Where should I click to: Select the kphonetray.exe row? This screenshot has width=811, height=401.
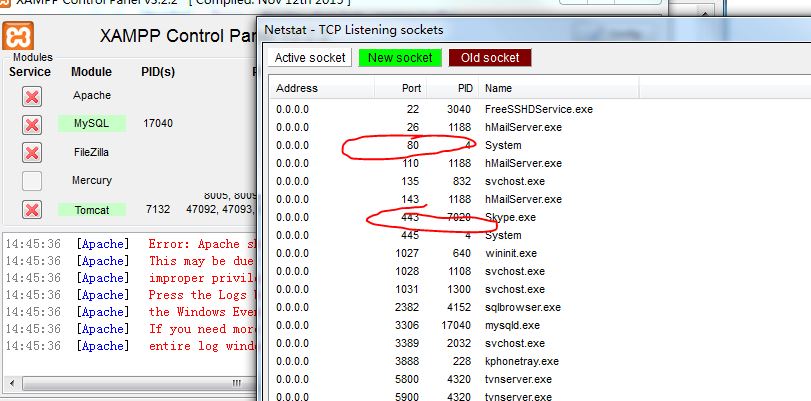(538, 361)
